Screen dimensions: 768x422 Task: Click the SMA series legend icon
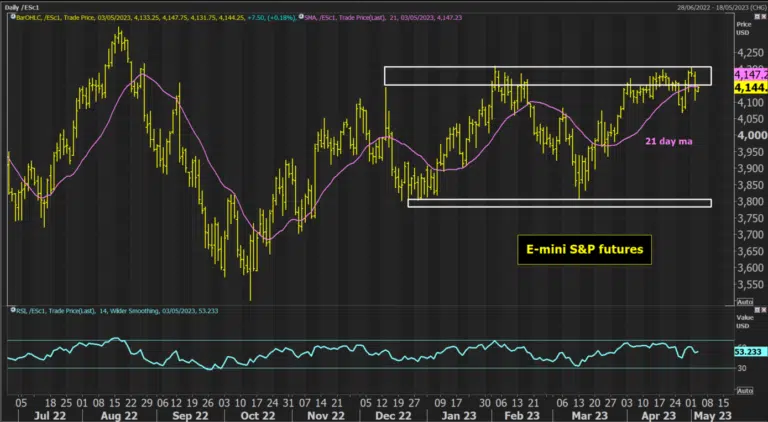[x=301, y=17]
